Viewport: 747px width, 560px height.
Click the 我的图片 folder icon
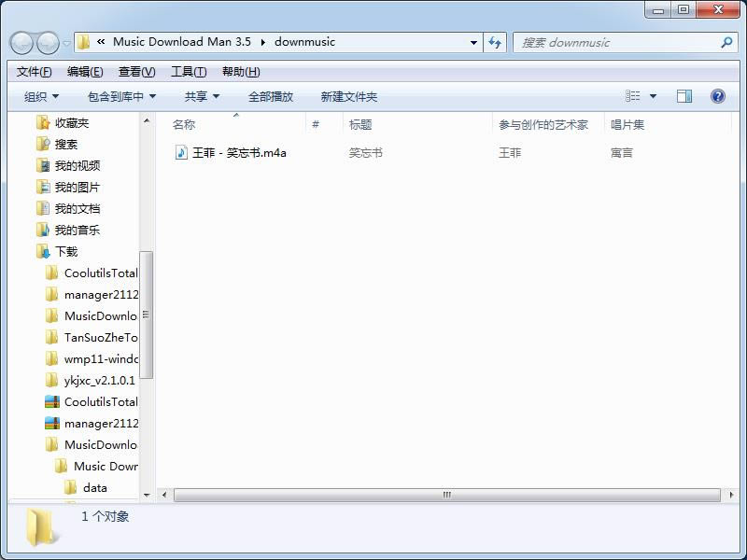pos(43,188)
